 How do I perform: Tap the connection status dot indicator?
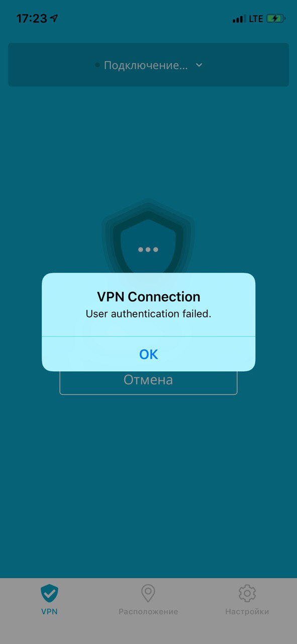(x=97, y=65)
